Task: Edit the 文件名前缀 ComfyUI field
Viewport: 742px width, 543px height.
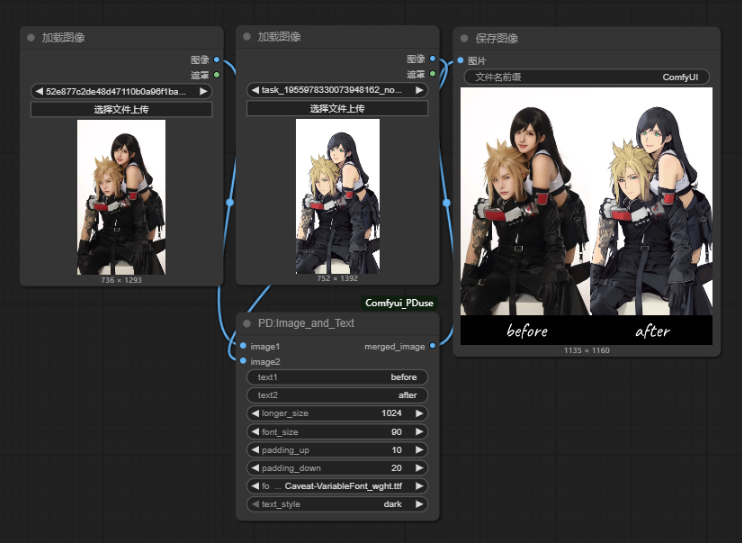Action: tap(587, 77)
